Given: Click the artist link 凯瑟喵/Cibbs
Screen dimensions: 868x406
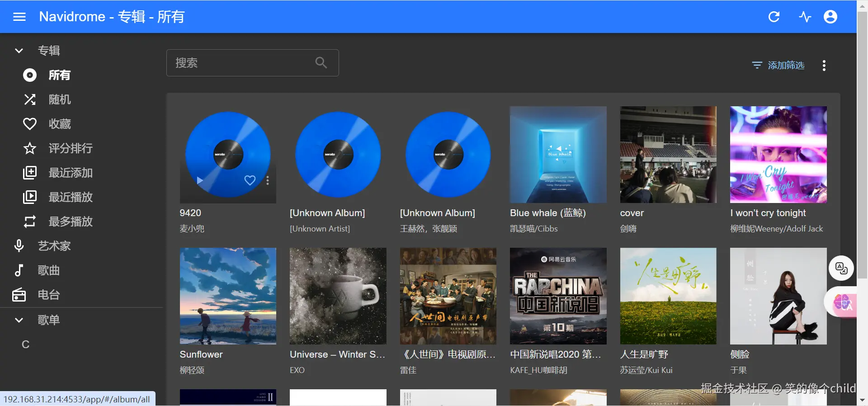Looking at the screenshot, I should tap(534, 229).
